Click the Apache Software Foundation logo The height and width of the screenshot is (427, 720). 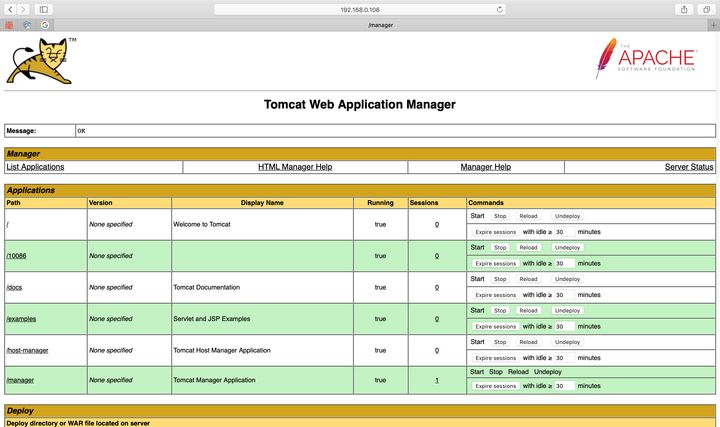pos(647,59)
